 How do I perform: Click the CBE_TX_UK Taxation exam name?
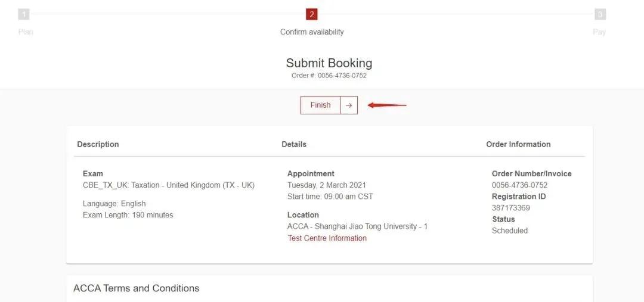click(x=169, y=185)
